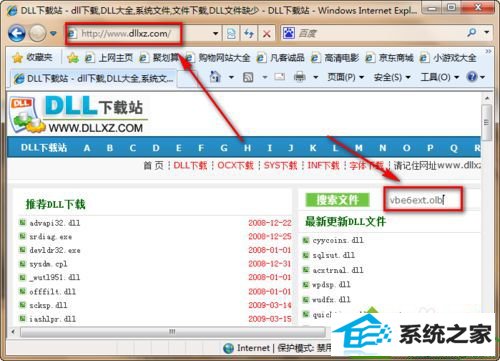Open srdiag.exe in the recommended list
Viewport: 500px width, 361px height.
coord(51,237)
